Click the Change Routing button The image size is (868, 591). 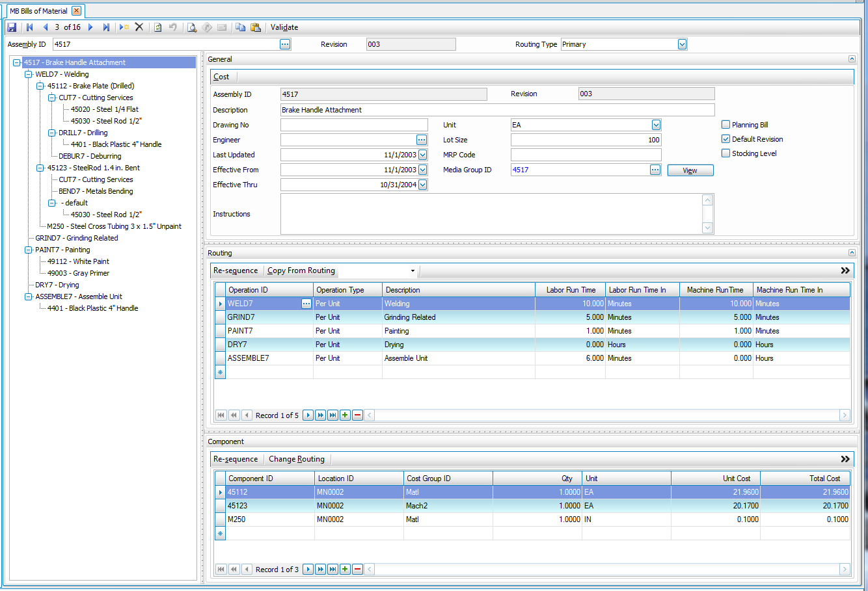(297, 459)
